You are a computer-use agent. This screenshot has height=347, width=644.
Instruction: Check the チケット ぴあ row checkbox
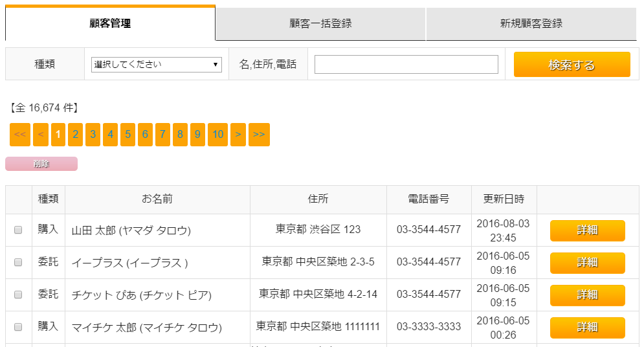[x=18, y=295]
